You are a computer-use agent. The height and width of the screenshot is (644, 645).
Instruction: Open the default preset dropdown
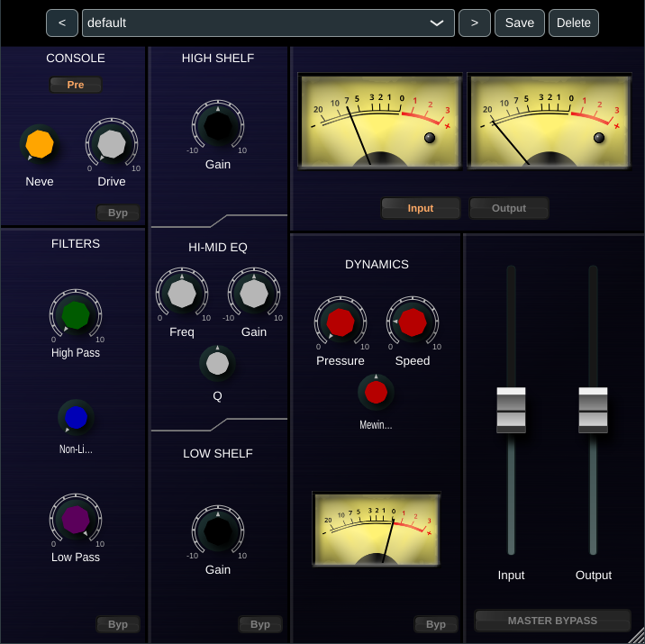[x=268, y=23]
